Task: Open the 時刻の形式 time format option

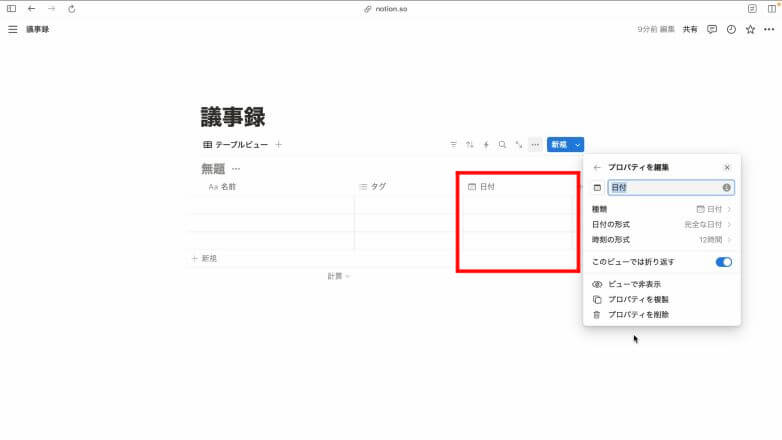Action: click(661, 240)
